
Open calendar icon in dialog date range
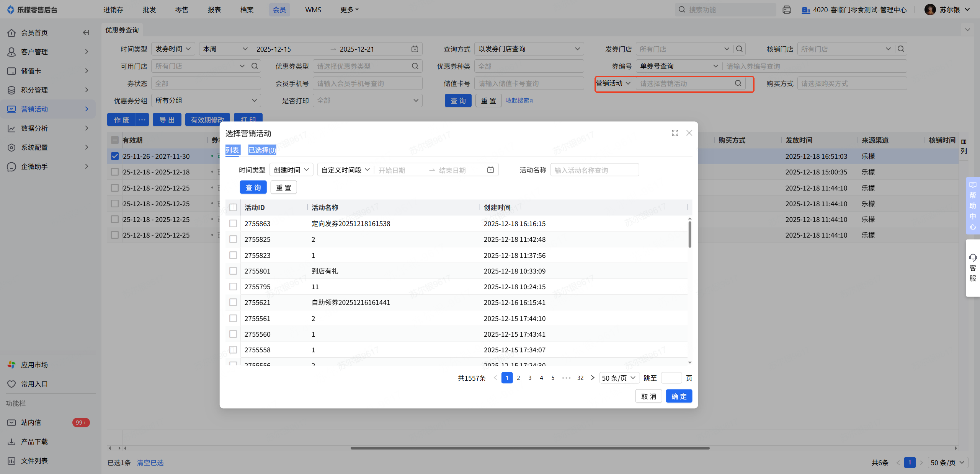tap(490, 170)
